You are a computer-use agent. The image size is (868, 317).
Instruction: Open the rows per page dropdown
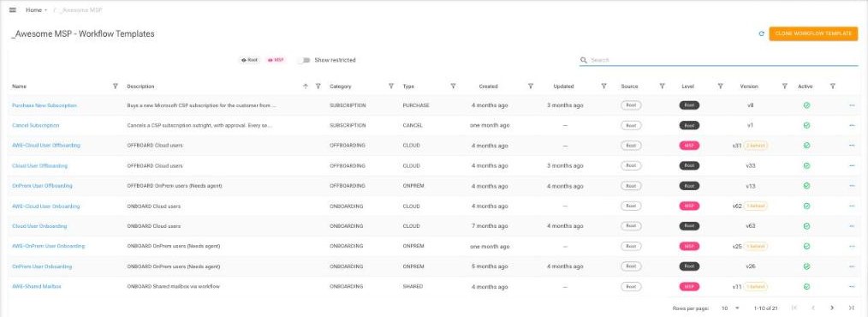(731, 308)
